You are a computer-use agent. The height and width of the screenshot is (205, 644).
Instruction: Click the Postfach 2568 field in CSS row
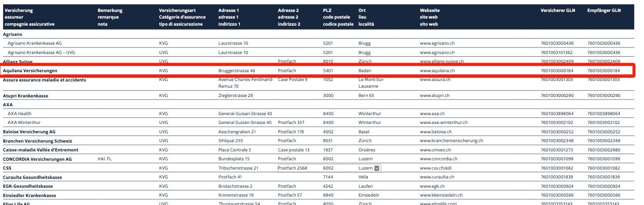(x=293, y=168)
